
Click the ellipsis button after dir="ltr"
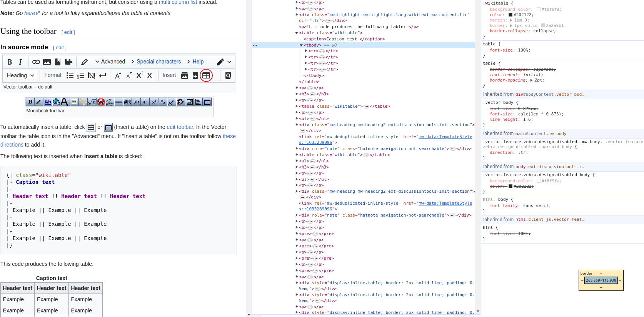click(328, 21)
